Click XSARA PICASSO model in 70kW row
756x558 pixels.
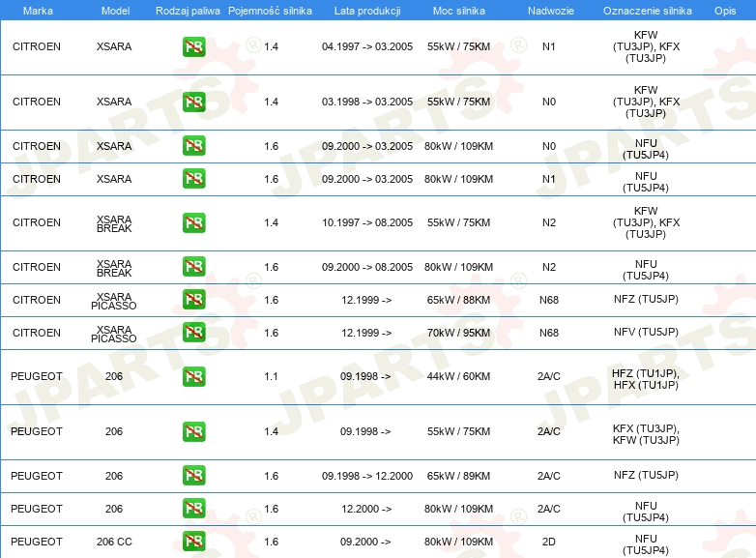114,334
